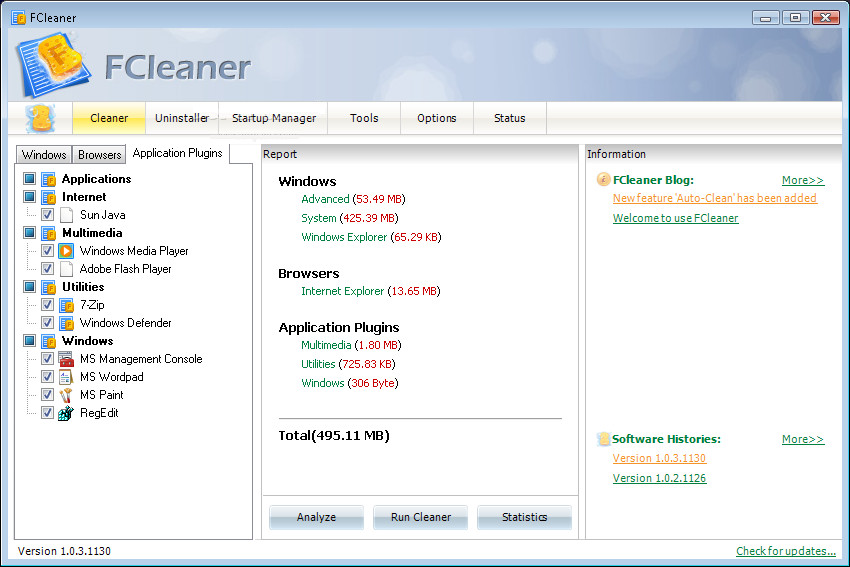Click the Software Histories icon
The height and width of the screenshot is (567, 850).
[603, 439]
